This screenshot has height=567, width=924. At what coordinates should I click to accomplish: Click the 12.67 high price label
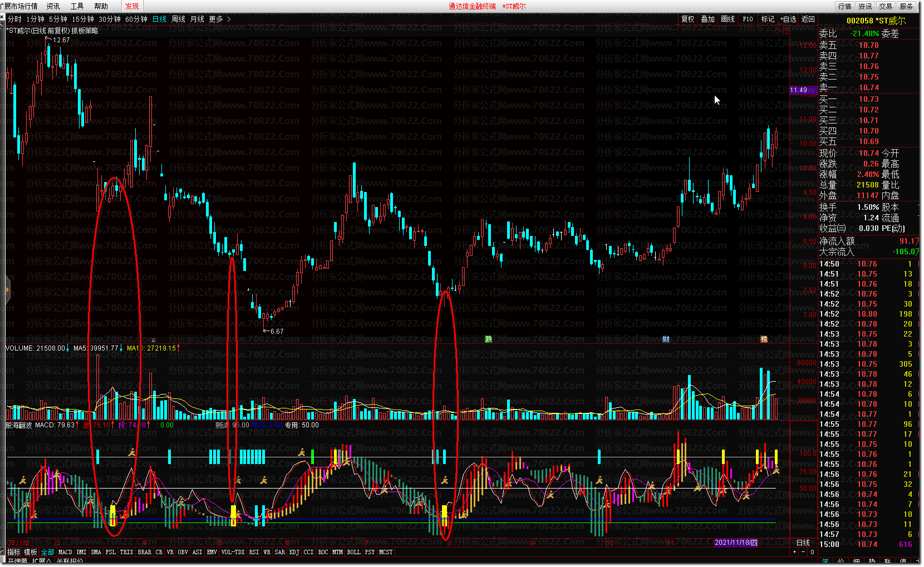click(x=61, y=40)
